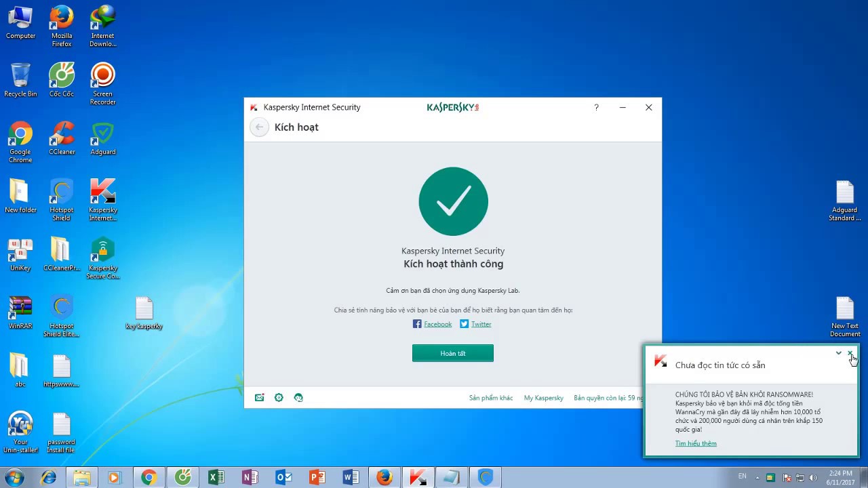Click the Hoàn tất button
Image resolution: width=868 pixels, height=488 pixels.
tap(453, 353)
